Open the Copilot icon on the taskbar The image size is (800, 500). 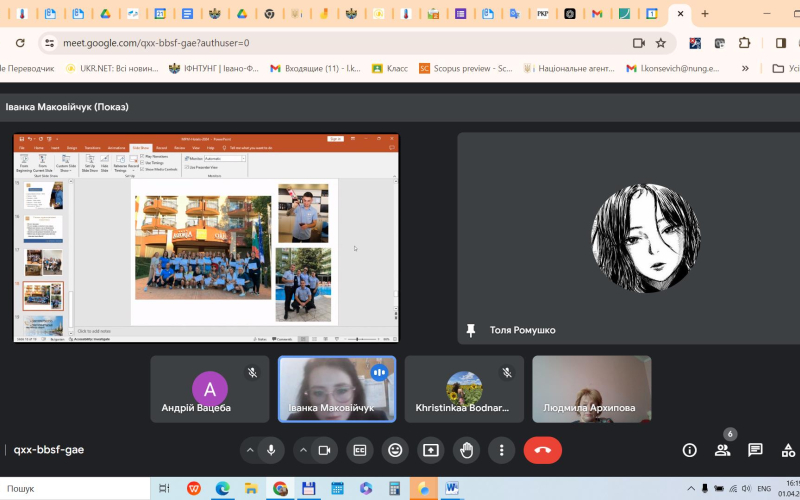coord(366,488)
